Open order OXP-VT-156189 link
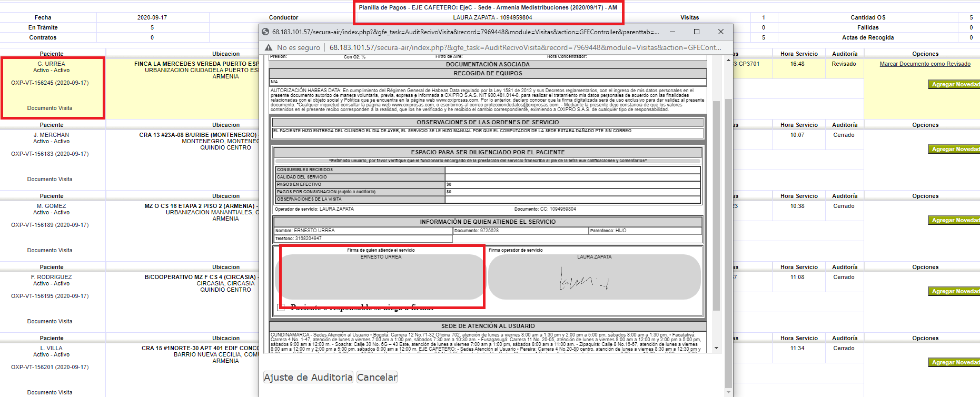 (50, 225)
